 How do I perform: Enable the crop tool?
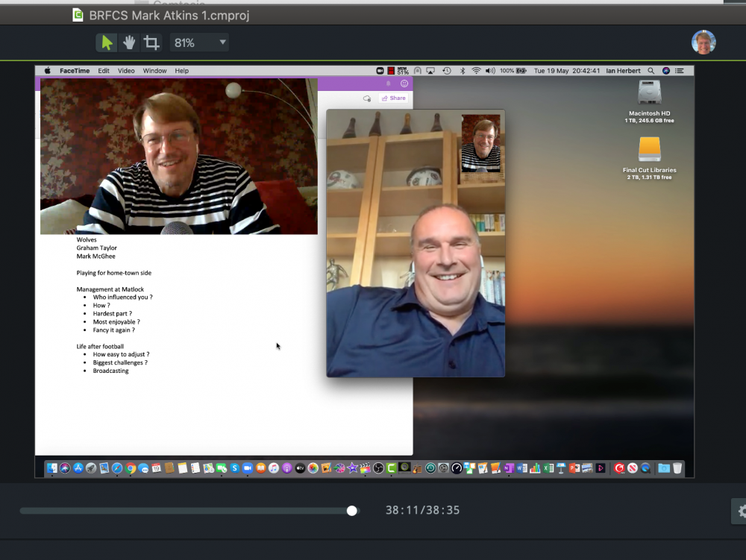click(151, 43)
